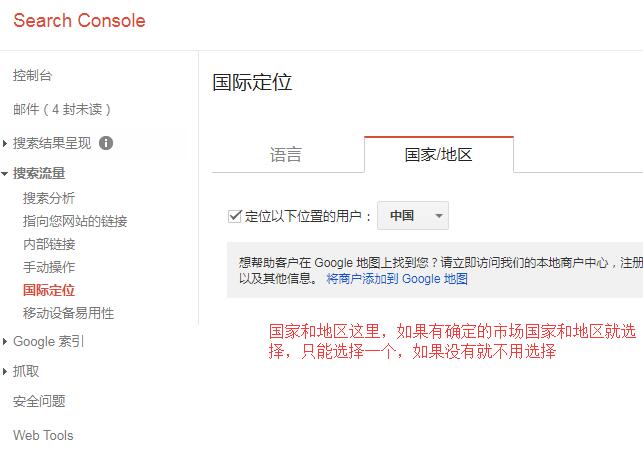Open Web Tools in the sidebar
The width and height of the screenshot is (643, 454).
point(43,435)
